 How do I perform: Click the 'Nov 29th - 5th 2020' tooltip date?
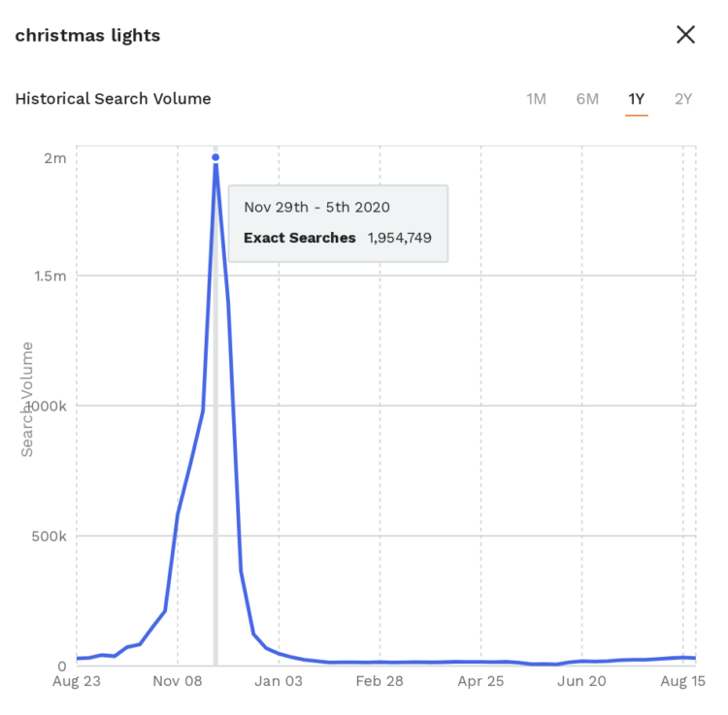coord(316,208)
